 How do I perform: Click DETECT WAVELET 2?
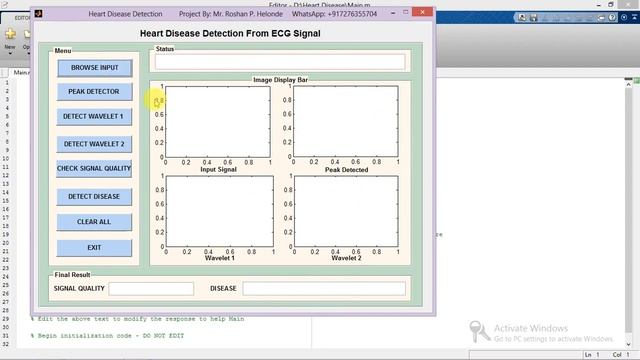[x=94, y=144]
